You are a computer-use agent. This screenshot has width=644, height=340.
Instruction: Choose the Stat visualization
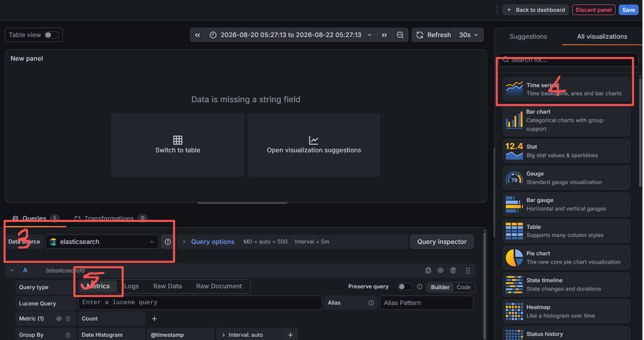pos(567,151)
